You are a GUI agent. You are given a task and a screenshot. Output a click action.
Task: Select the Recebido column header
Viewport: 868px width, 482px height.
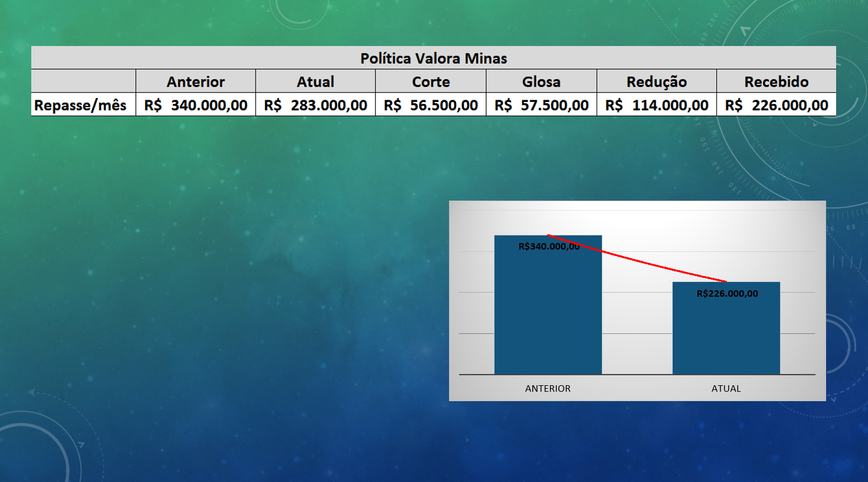pos(777,81)
